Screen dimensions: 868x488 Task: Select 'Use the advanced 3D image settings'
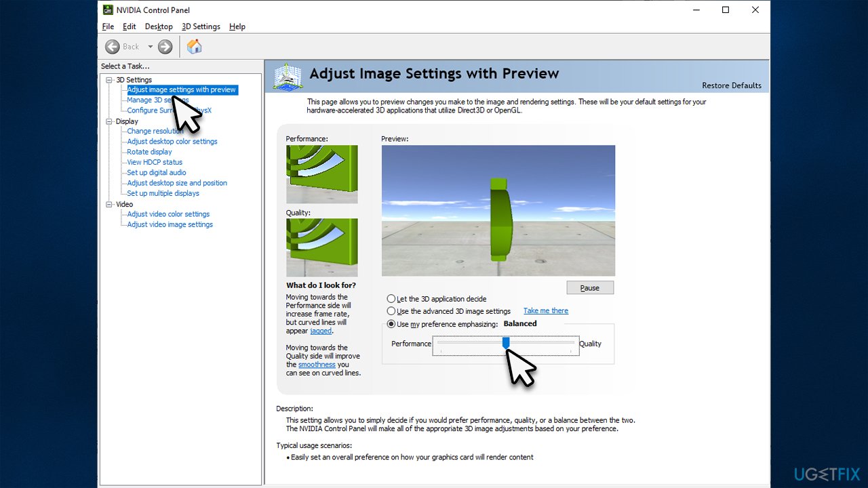point(391,311)
